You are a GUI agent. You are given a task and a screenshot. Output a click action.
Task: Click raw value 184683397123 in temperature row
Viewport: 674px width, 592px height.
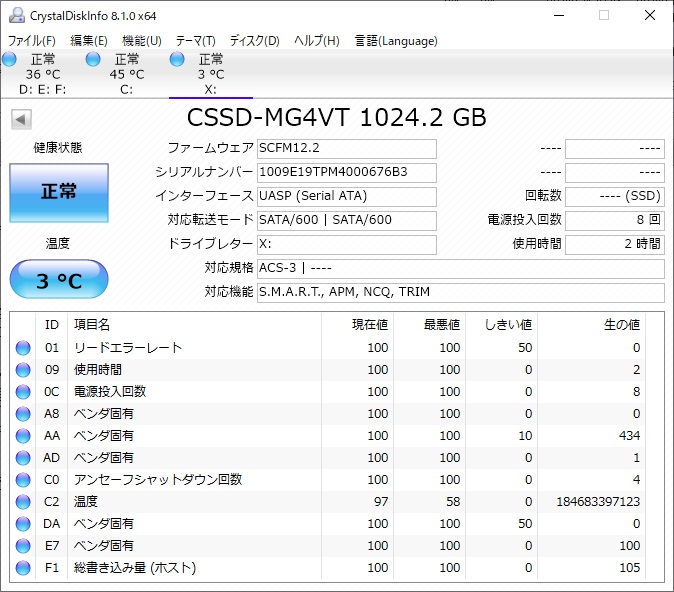click(598, 502)
